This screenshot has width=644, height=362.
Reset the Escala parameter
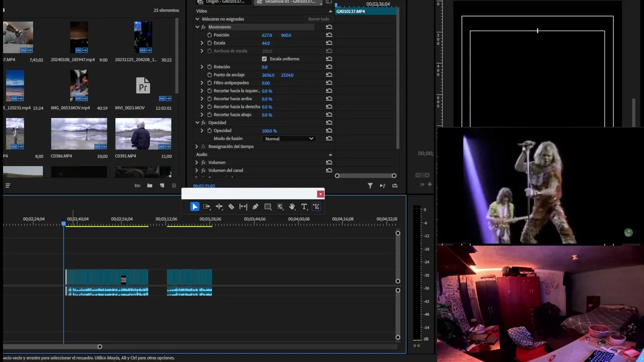[329, 43]
